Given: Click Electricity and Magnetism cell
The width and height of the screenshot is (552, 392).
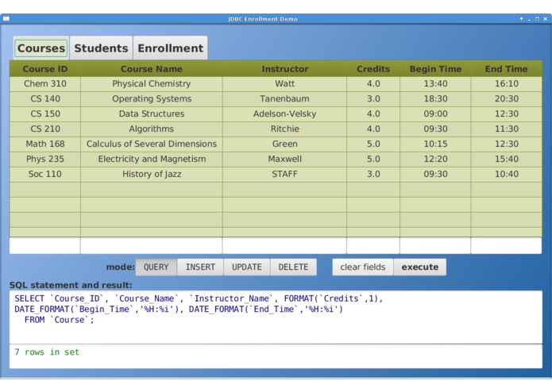Looking at the screenshot, I should [x=152, y=159].
